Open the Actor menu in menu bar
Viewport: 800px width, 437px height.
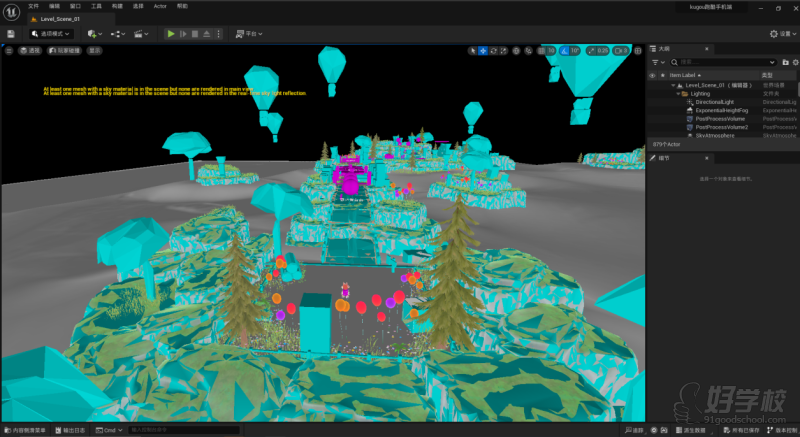coord(159,6)
